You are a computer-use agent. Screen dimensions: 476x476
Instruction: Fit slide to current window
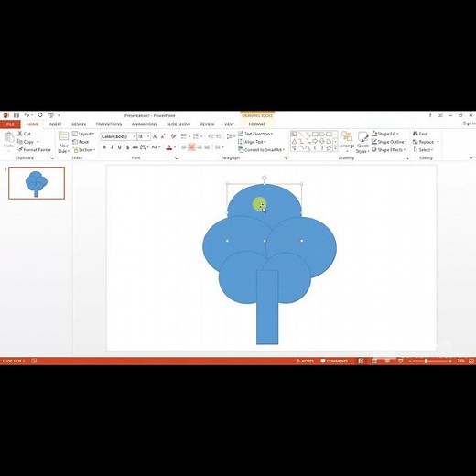[x=471, y=361]
